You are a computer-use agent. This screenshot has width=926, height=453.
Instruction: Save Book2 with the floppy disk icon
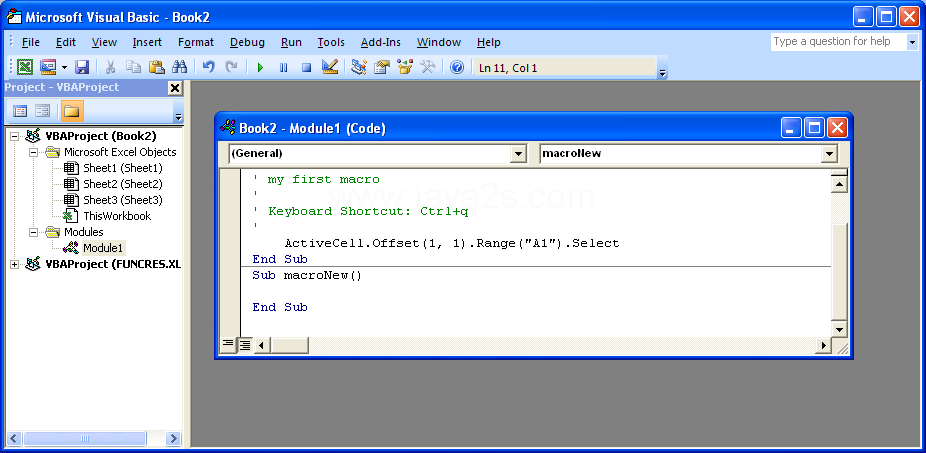[x=82, y=67]
